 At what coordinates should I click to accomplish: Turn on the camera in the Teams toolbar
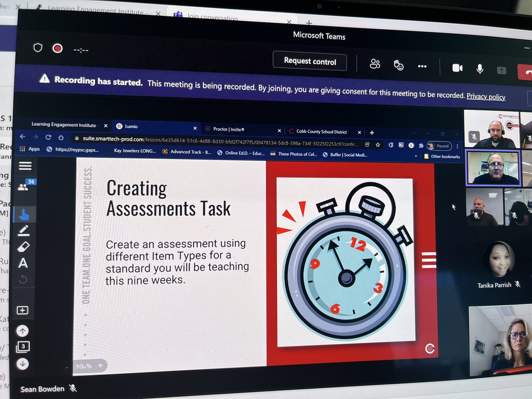coord(457,67)
